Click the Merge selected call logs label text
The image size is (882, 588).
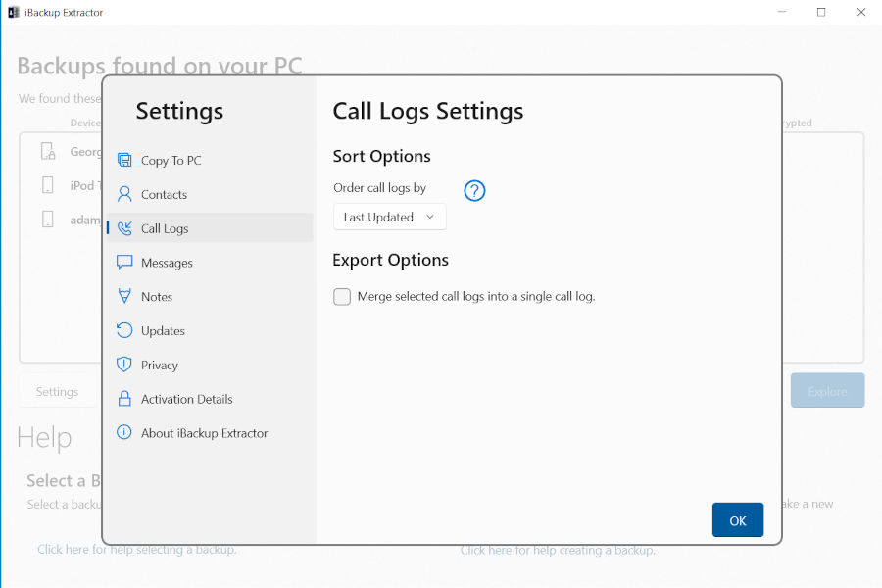point(476,297)
